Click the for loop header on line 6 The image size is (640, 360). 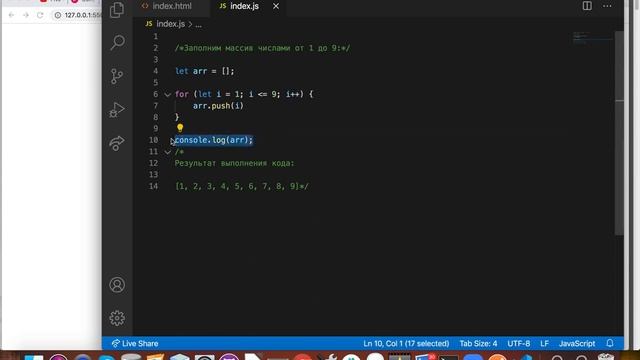click(x=244, y=94)
